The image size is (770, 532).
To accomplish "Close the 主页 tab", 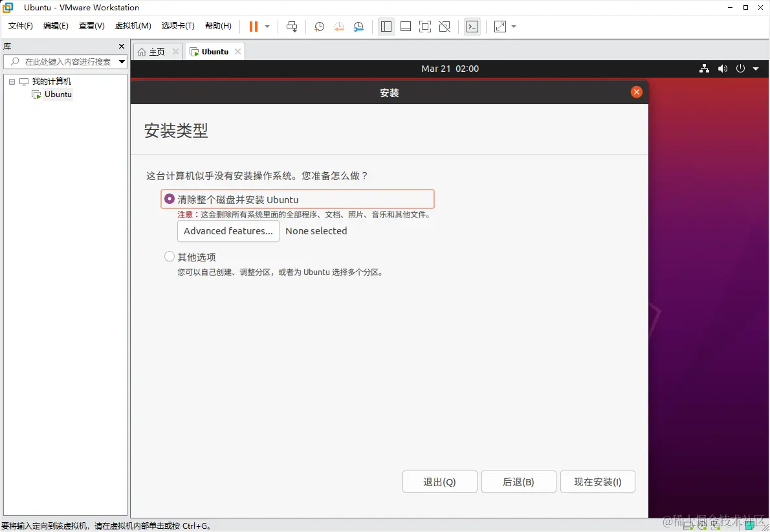I will tap(175, 52).
